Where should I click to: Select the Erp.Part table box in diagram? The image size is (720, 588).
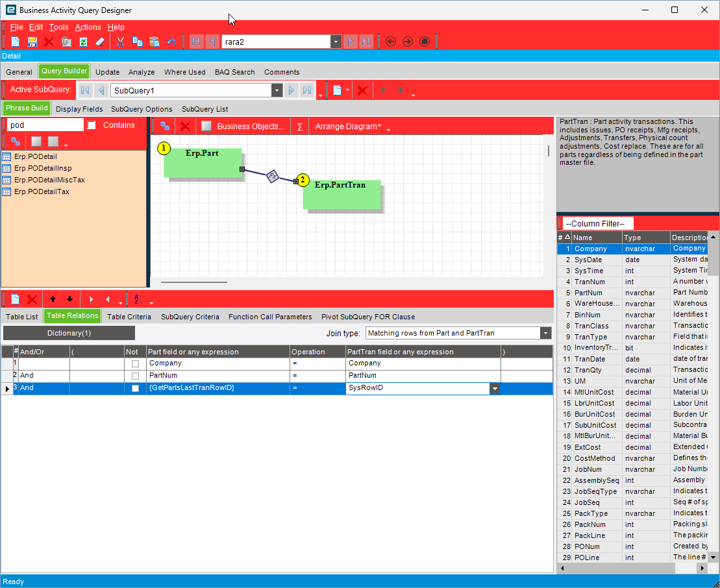click(203, 163)
